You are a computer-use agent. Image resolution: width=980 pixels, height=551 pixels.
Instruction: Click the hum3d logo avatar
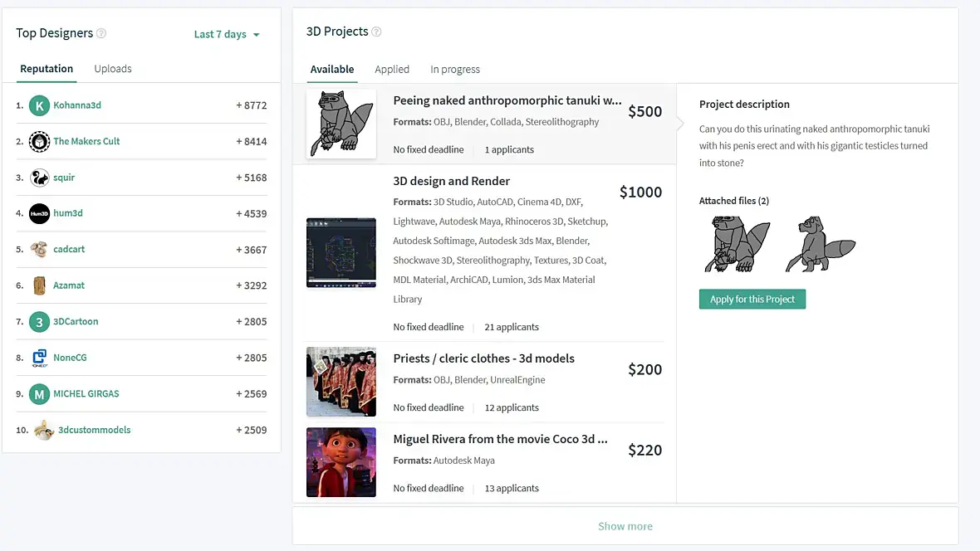pyautogui.click(x=39, y=213)
